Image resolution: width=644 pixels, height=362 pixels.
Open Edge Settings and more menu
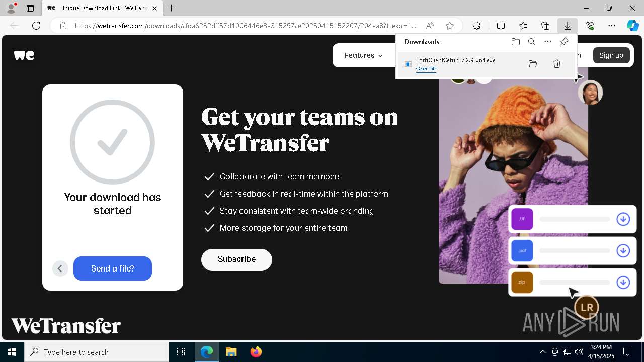[x=612, y=26]
